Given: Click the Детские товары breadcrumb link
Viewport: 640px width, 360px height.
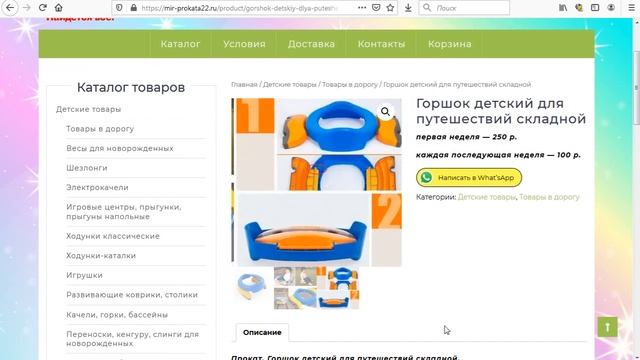Looking at the screenshot, I should pos(289,84).
